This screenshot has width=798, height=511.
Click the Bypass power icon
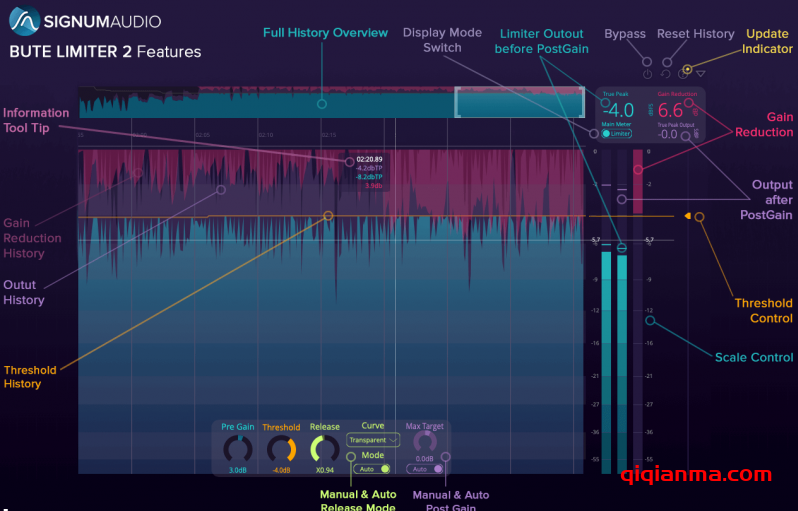pyautogui.click(x=648, y=74)
